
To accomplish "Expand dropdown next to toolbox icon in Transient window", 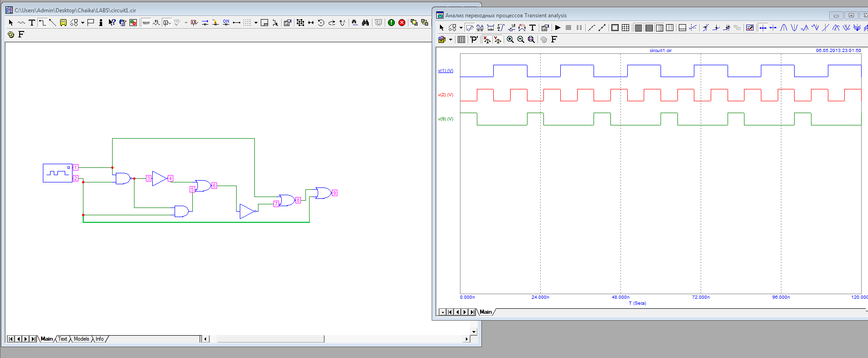I will click(x=450, y=40).
